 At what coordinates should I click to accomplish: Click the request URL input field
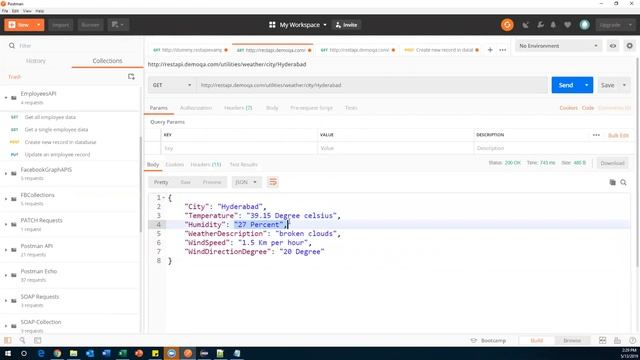tap(372, 85)
